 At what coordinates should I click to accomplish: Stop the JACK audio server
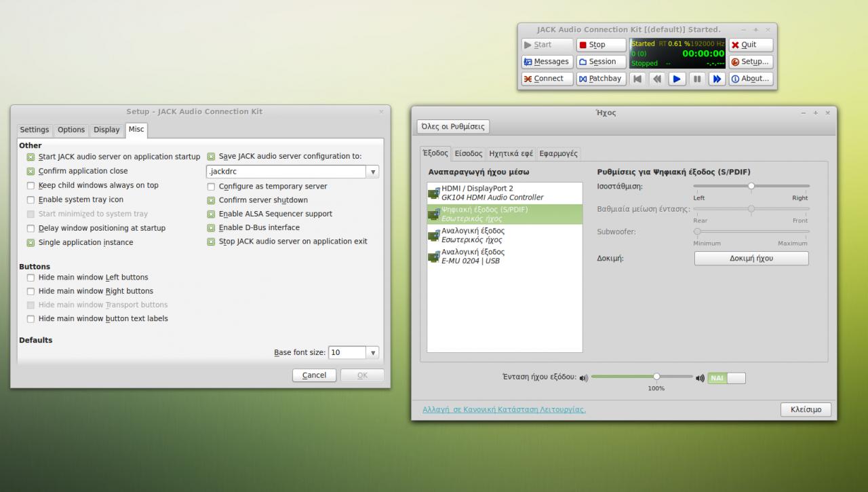pos(601,45)
